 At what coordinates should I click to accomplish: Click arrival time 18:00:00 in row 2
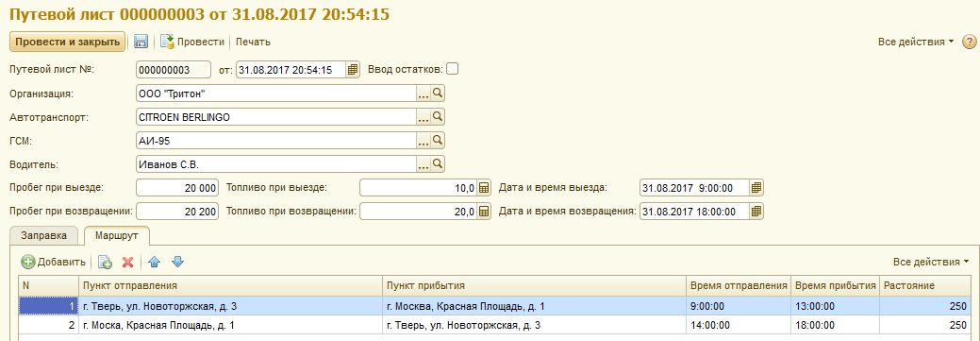click(835, 325)
